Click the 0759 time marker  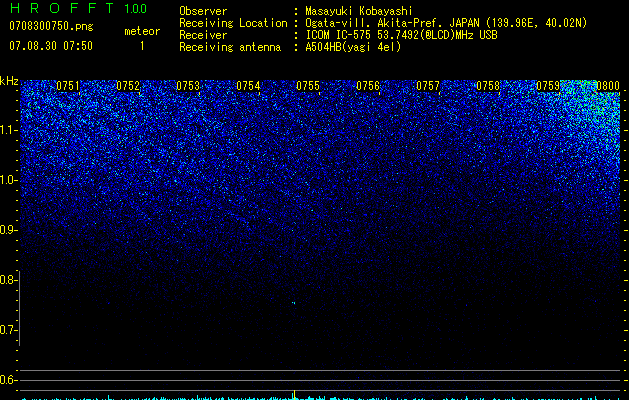(548, 86)
